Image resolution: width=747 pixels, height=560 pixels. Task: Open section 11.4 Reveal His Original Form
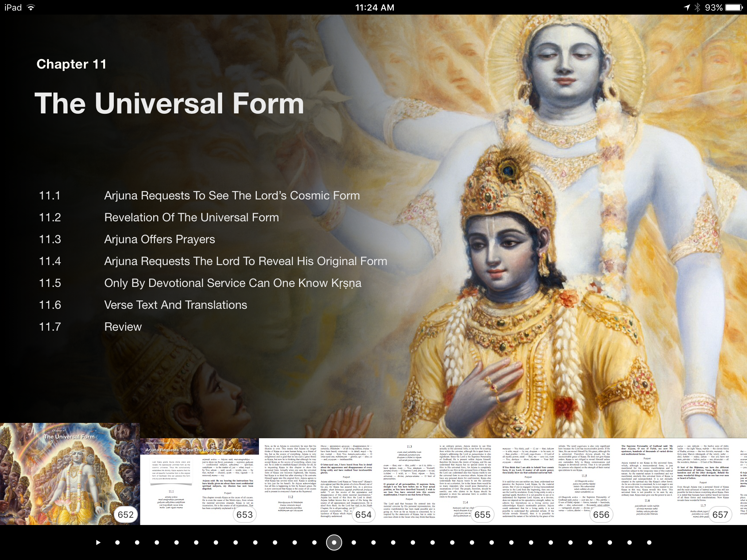click(x=245, y=261)
